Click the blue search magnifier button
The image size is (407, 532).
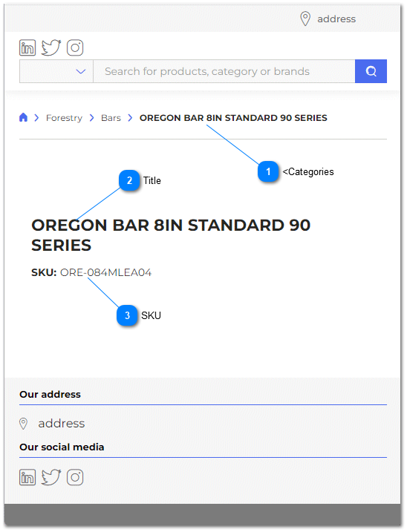point(371,71)
